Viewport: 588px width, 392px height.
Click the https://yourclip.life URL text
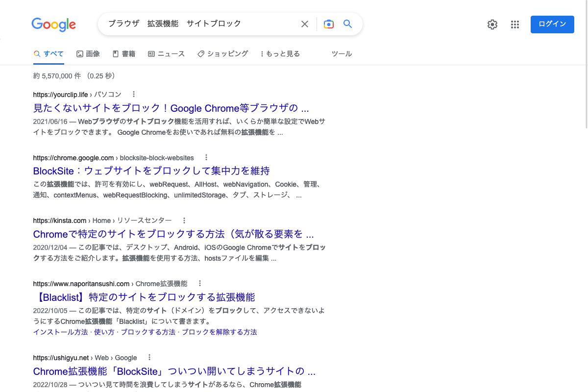pos(61,95)
